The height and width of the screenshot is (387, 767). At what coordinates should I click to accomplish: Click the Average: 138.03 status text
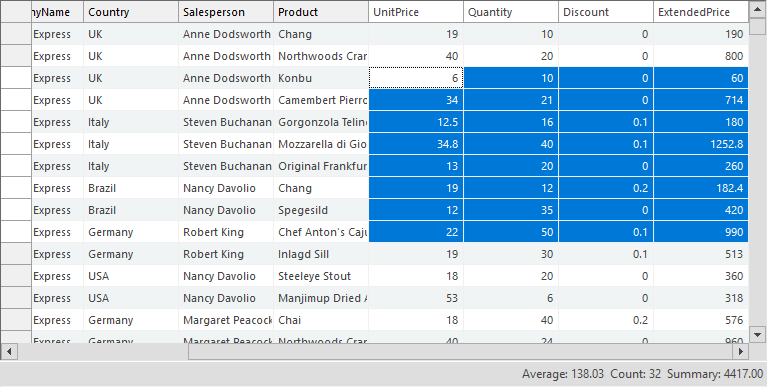[563, 374]
